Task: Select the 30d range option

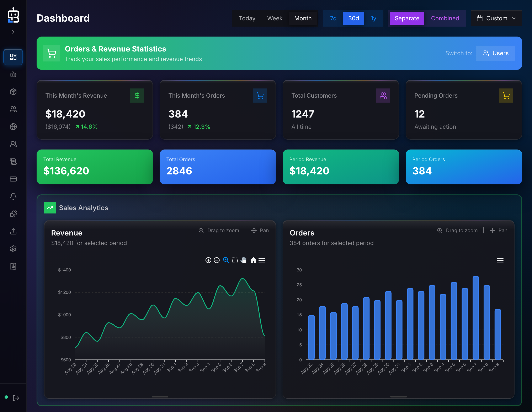Action: click(x=353, y=18)
